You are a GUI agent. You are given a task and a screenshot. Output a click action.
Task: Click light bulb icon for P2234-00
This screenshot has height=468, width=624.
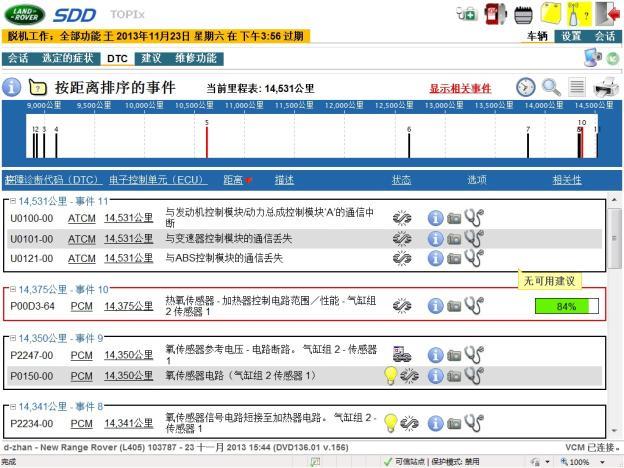point(390,423)
